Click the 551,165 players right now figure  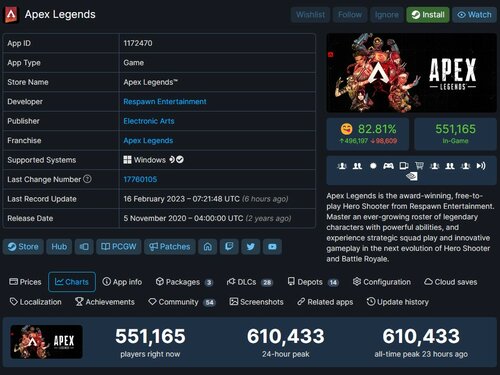click(x=150, y=336)
